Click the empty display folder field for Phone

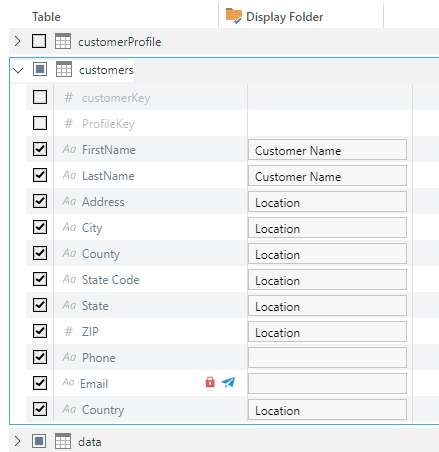[327, 357]
